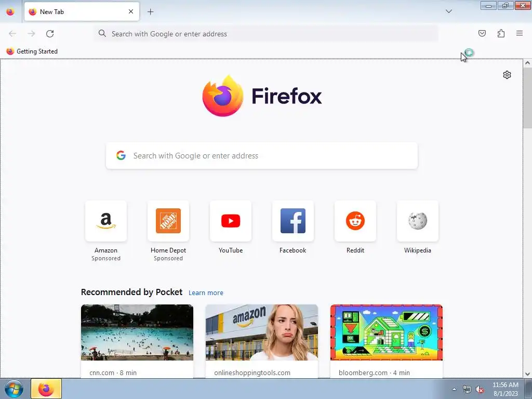
Task: Open the taskbar clock showing 11:56 AM
Action: pos(505,389)
